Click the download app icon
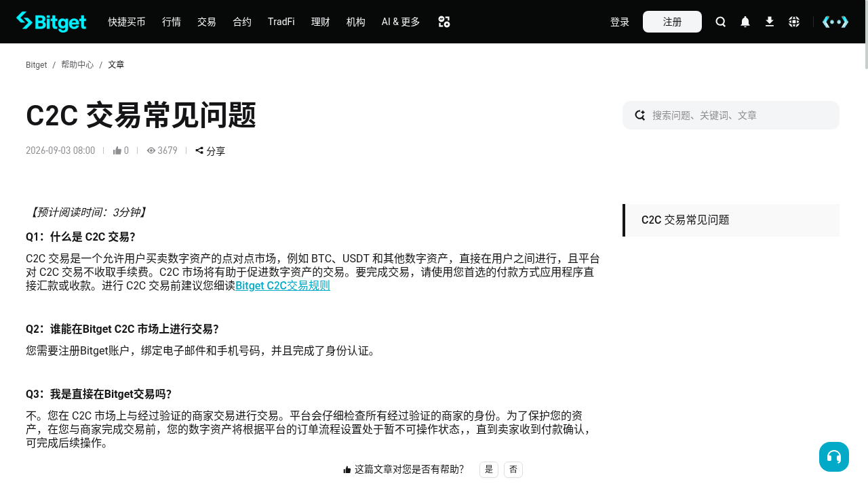The width and height of the screenshot is (868, 488). (x=770, y=22)
